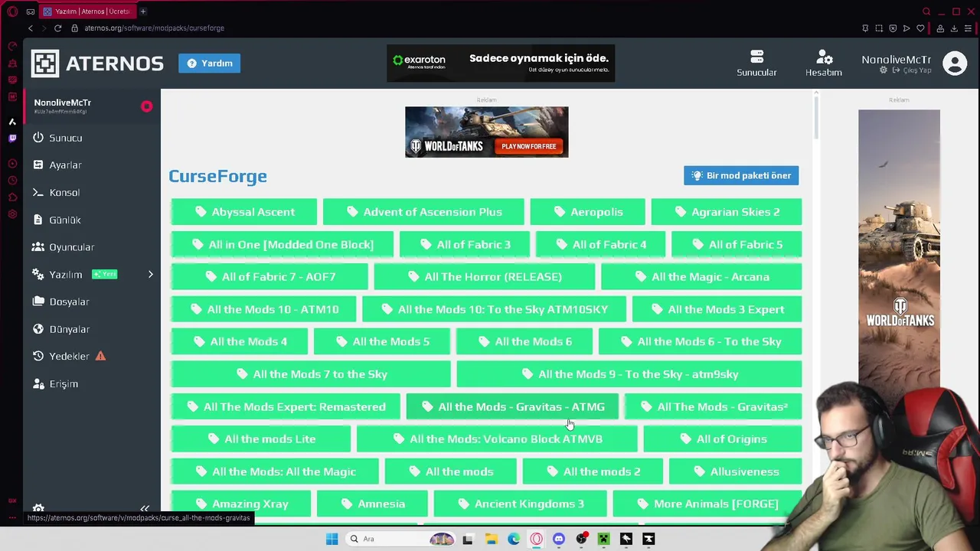Select All of Fabric 3 modpack

pyautogui.click(x=465, y=245)
